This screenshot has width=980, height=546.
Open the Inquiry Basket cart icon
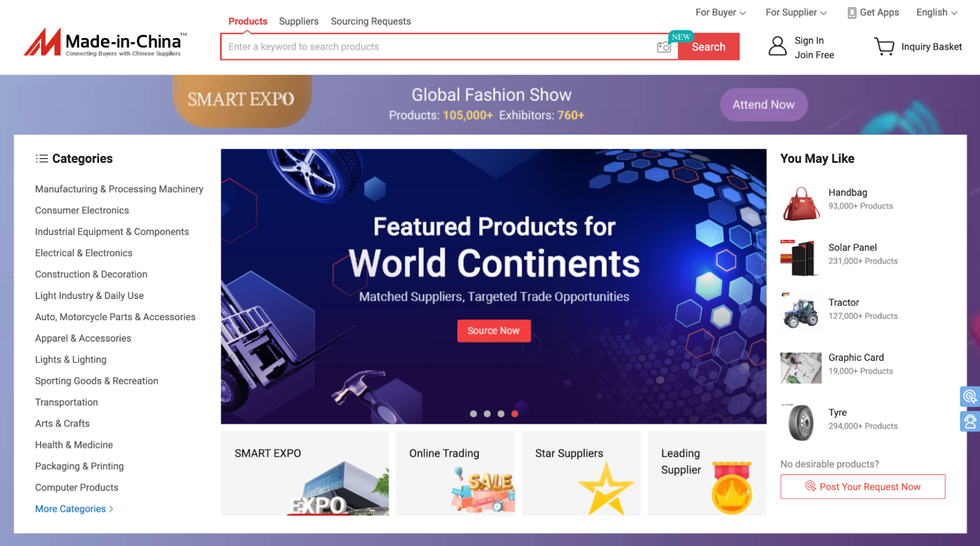[x=884, y=47]
